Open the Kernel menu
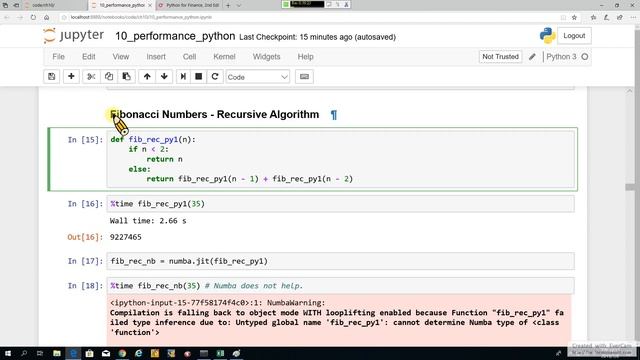The width and height of the screenshot is (640, 360). (x=224, y=57)
